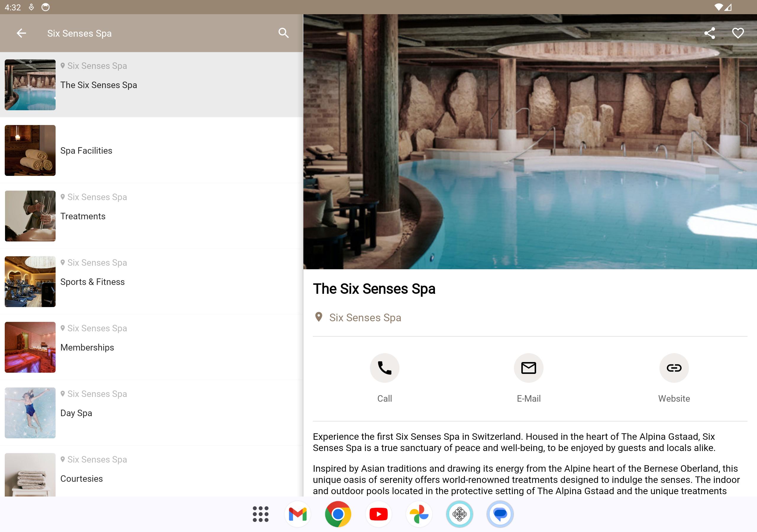
Task: Tap location tag above Day Spa
Action: coord(94,394)
